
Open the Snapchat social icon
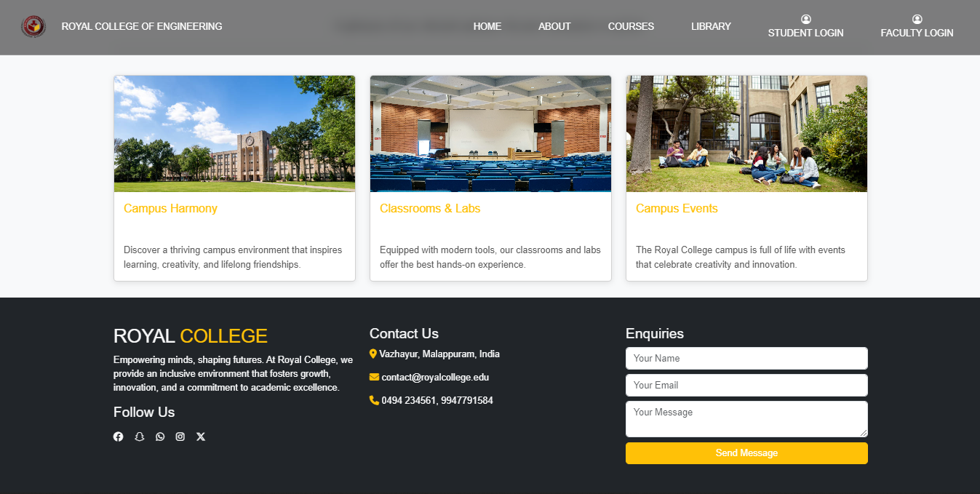(140, 437)
